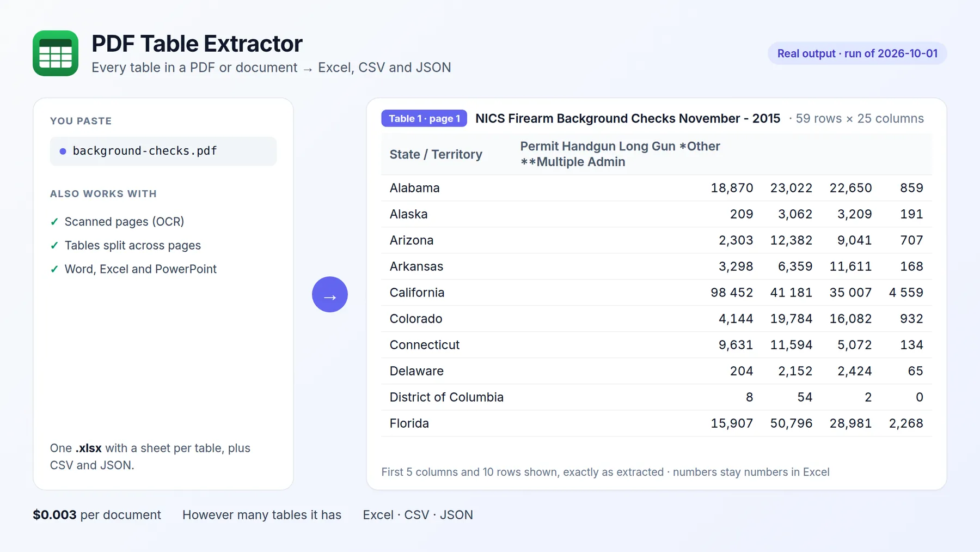
Task: Click the cell "65" in the Delaware row
Action: coord(916,371)
